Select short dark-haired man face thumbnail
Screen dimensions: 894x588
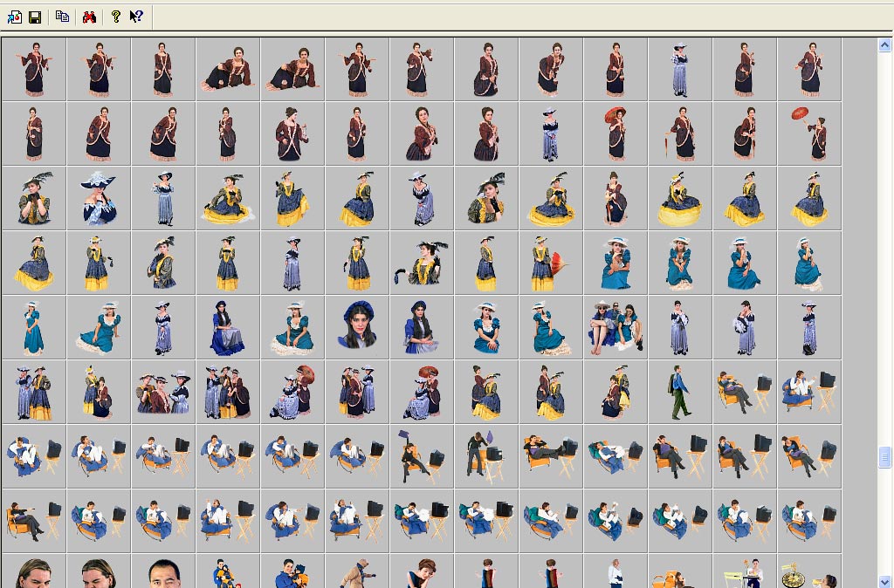(x=163, y=571)
